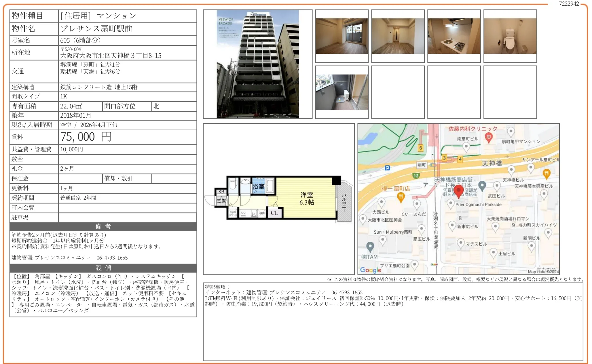The width and height of the screenshot is (592, 364).
Task: Open the room window interior photo
Action: [x=342, y=36]
